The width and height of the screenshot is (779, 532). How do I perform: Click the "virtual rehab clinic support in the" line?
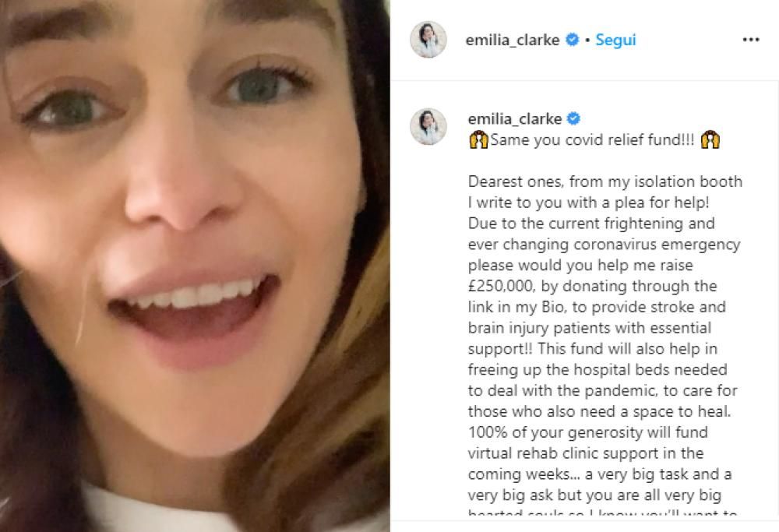point(585,453)
